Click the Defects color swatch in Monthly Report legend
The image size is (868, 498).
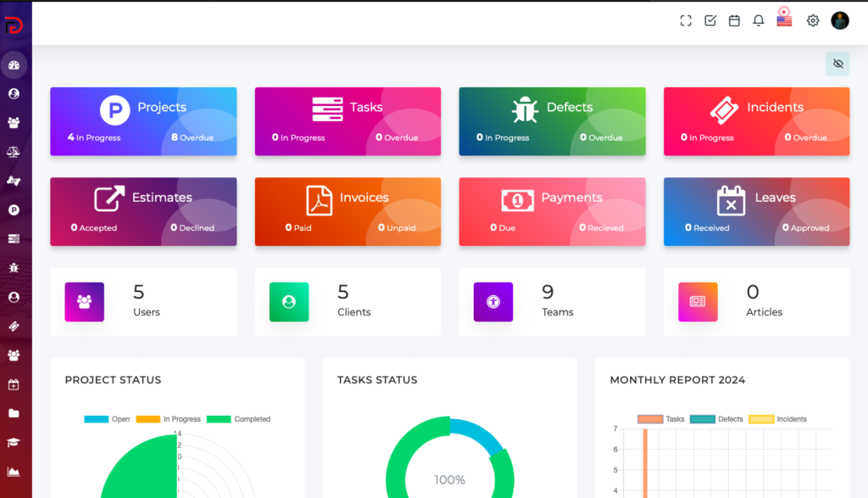pos(702,419)
